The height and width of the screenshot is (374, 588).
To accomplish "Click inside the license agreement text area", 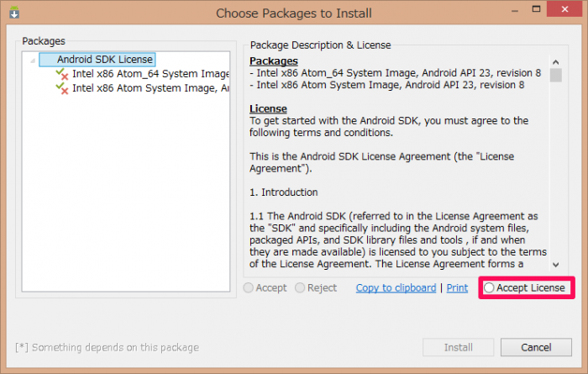I will point(397,161).
